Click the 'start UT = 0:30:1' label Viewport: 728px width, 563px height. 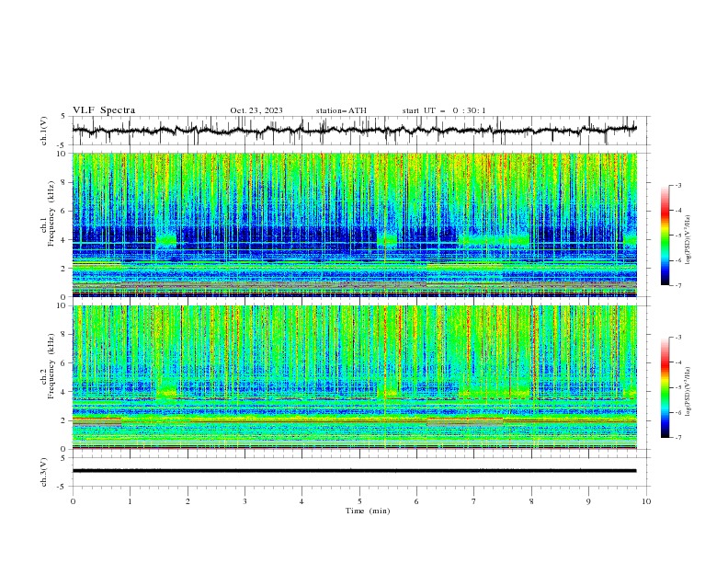(x=444, y=110)
